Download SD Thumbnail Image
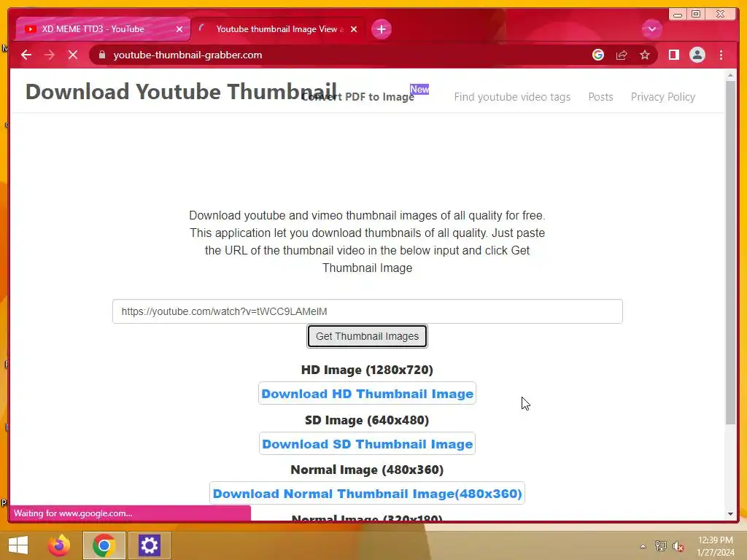 (368, 444)
